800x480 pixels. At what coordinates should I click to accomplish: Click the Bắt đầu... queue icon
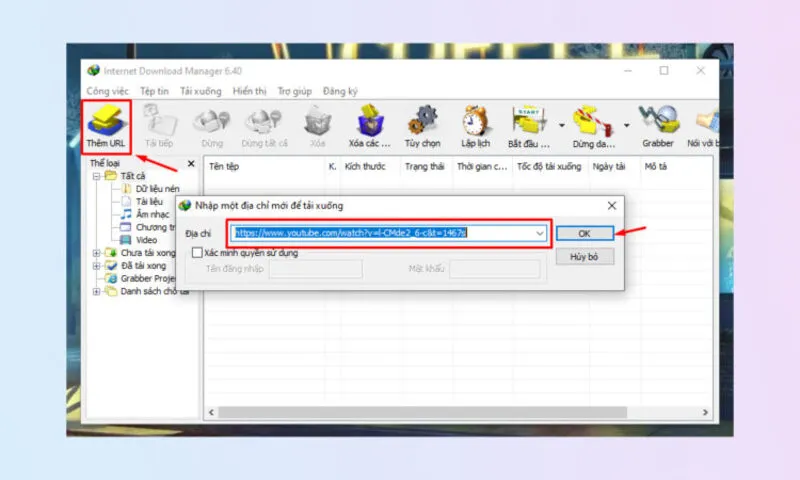[x=529, y=127]
